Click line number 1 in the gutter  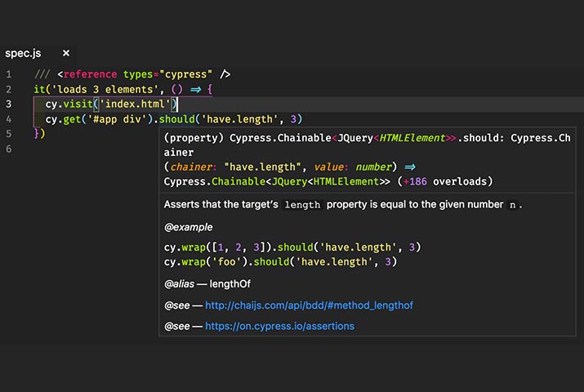8,74
